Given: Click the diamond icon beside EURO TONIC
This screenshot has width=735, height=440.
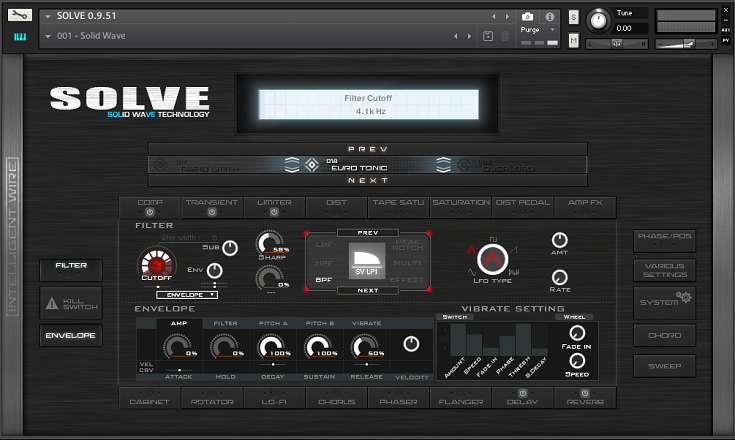Looking at the screenshot, I should pyautogui.click(x=312, y=164).
